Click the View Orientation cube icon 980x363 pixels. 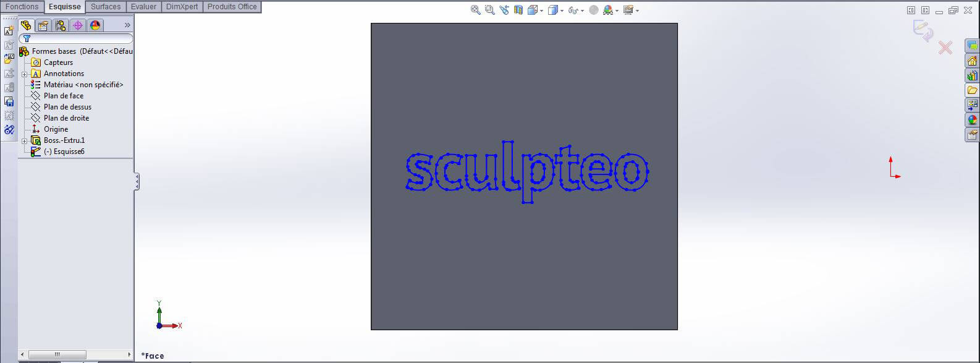point(532,10)
